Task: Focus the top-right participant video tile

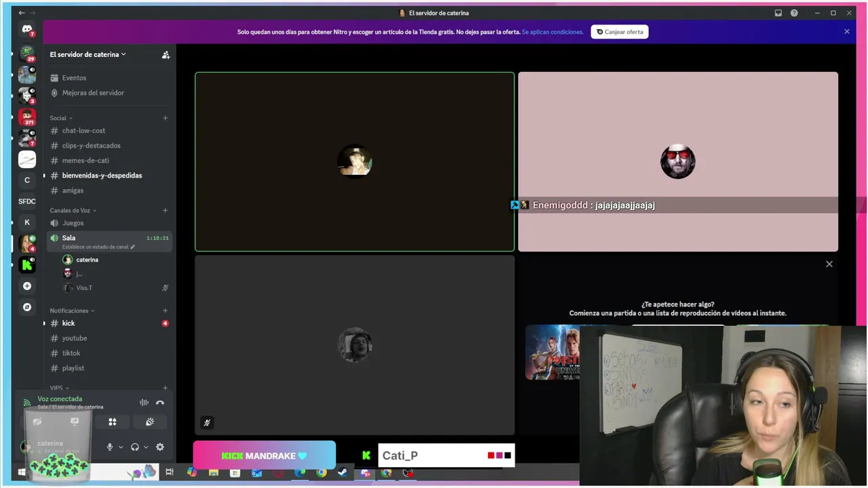Action: [x=678, y=161]
